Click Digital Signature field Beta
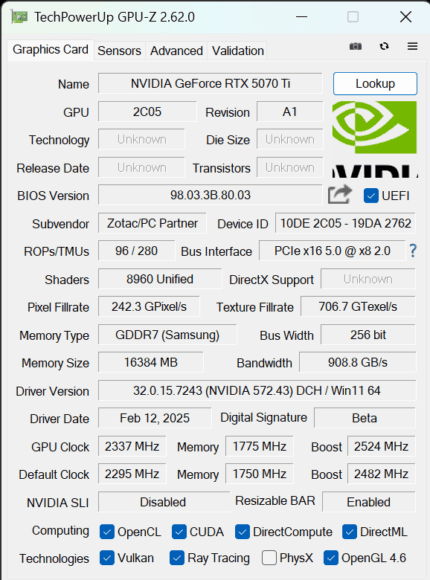The height and width of the screenshot is (580, 430). (x=365, y=418)
